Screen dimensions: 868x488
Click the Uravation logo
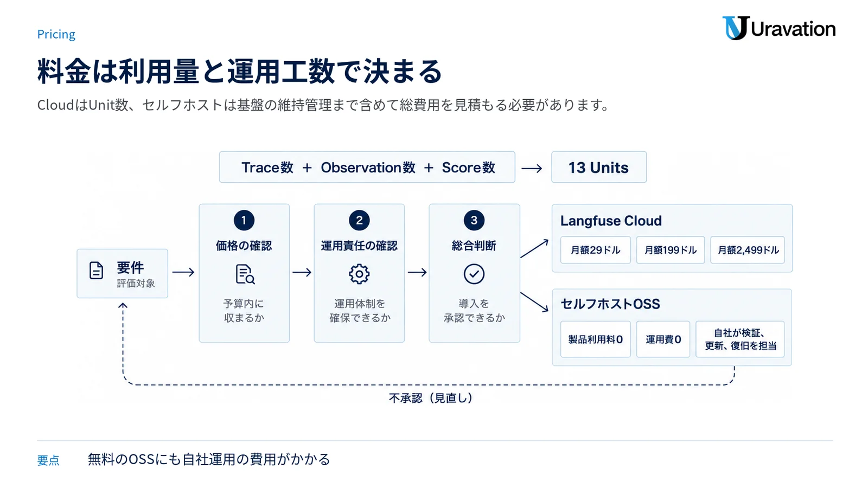pos(778,28)
